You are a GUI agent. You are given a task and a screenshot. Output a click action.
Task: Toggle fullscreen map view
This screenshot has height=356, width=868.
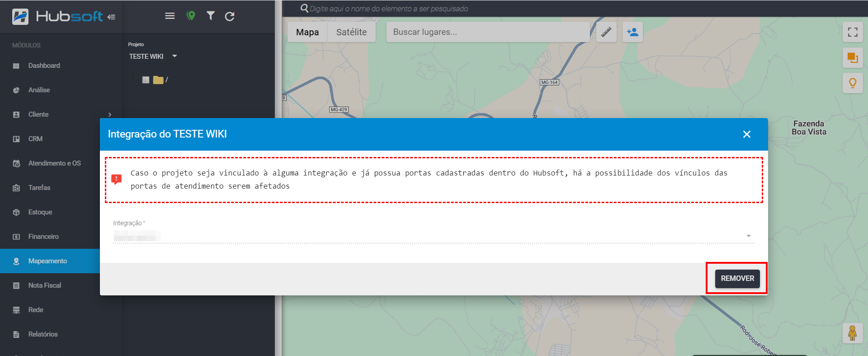[853, 32]
